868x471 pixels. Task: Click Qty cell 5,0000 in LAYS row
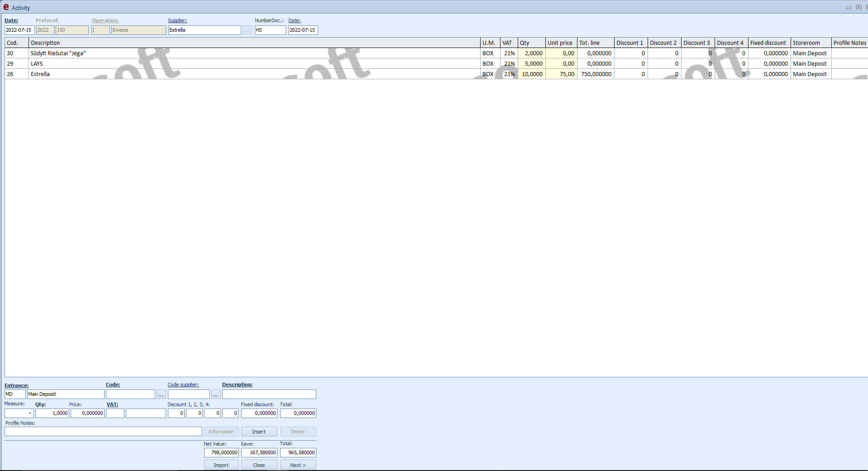[x=532, y=64]
